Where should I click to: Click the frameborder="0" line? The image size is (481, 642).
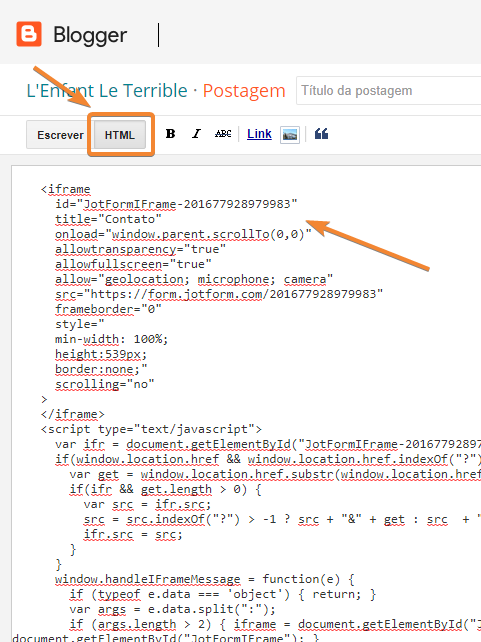(x=108, y=309)
